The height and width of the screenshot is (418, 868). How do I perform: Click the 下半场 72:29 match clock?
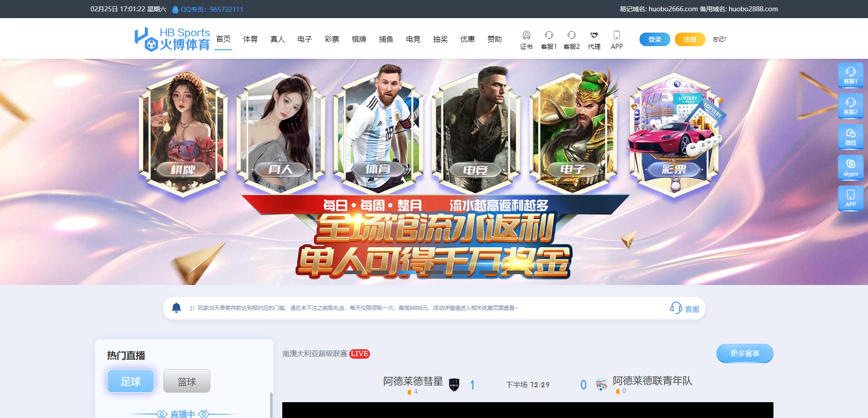tap(528, 385)
